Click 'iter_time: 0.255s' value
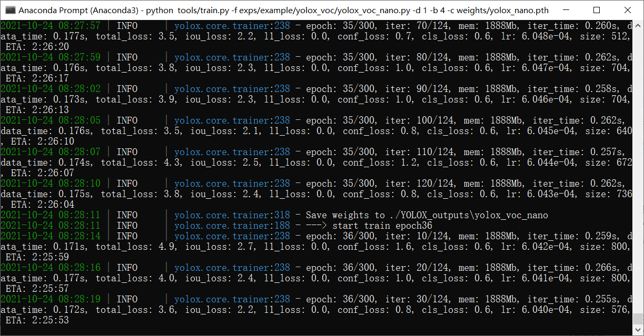The image size is (644, 336). point(572,299)
